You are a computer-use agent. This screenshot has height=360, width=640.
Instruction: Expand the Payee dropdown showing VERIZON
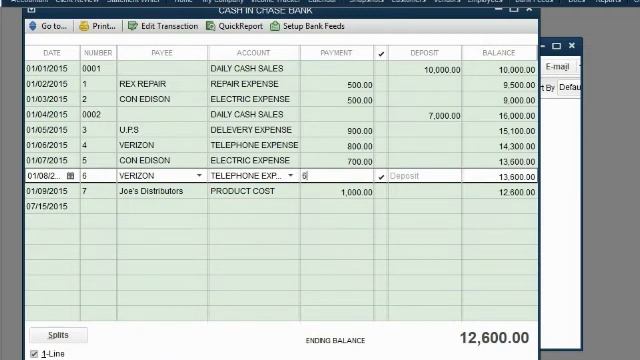(199, 176)
